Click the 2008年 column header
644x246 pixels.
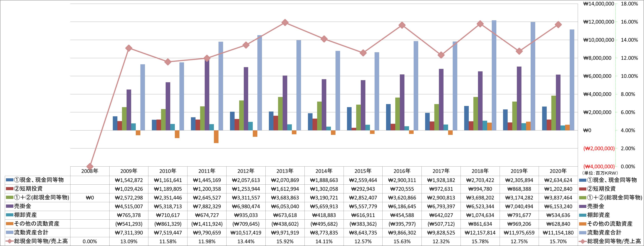pos(90,171)
